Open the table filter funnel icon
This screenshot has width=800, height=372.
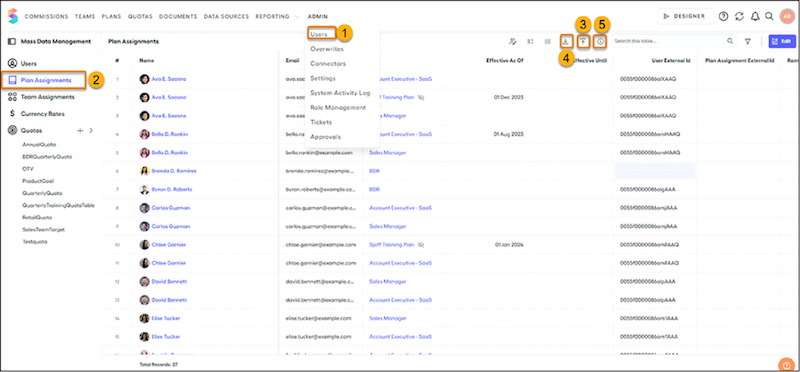click(747, 41)
